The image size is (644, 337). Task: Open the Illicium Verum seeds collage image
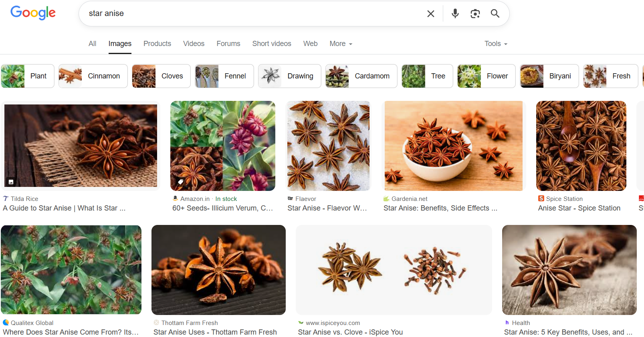pyautogui.click(x=223, y=146)
